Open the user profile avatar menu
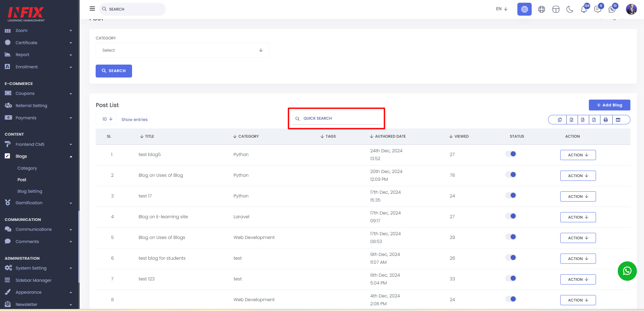 click(631, 9)
